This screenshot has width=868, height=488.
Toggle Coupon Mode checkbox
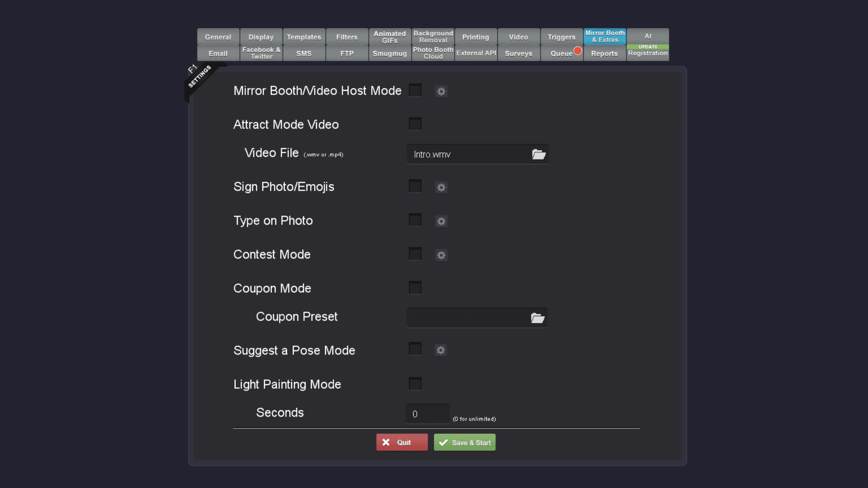[x=415, y=287]
